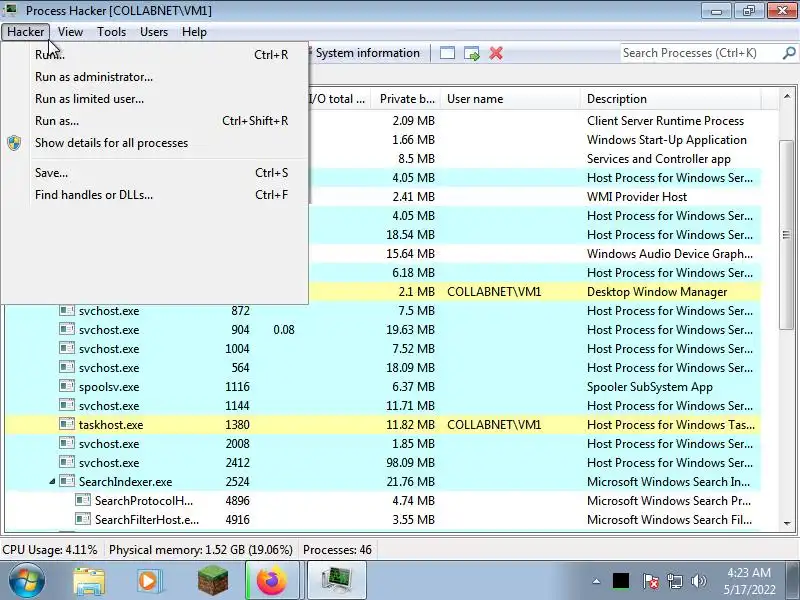The image size is (800, 600).
Task: Click the SearchFilterHost process icon
Action: coord(83,519)
